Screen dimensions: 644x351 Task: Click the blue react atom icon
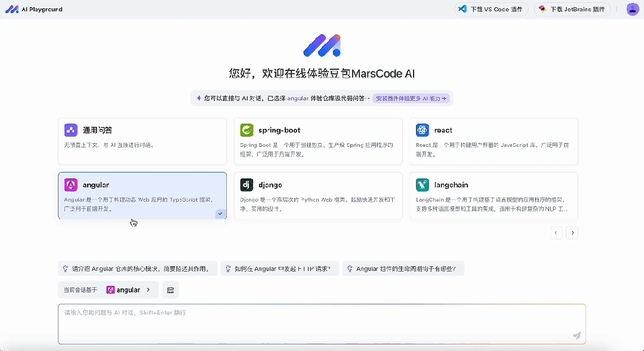(422, 130)
